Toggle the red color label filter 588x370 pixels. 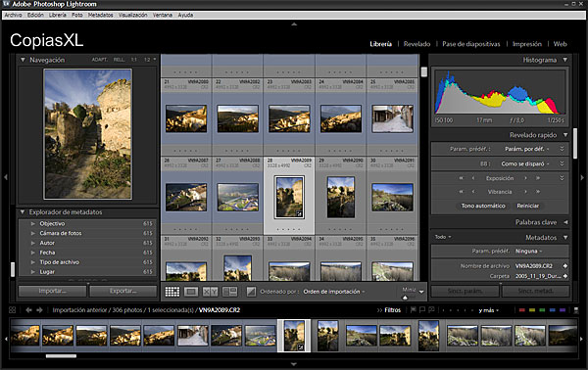click(x=522, y=310)
